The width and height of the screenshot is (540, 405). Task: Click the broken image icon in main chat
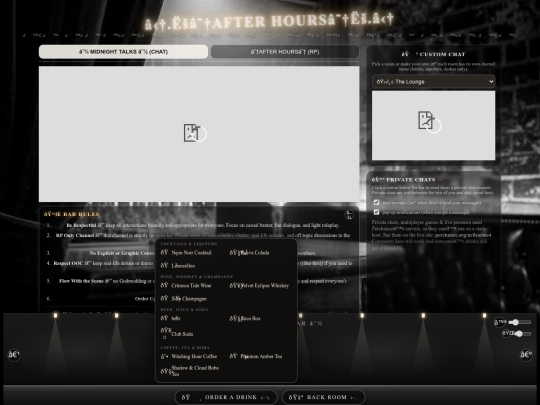(192, 133)
